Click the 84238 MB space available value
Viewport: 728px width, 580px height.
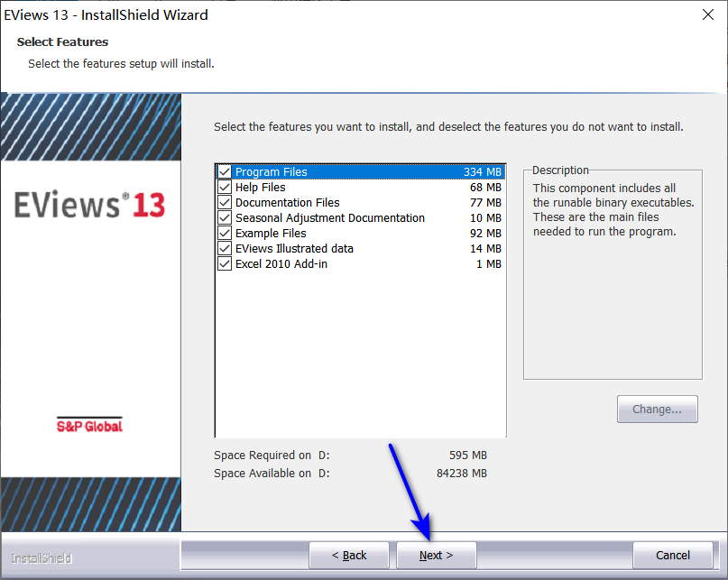pos(462,474)
